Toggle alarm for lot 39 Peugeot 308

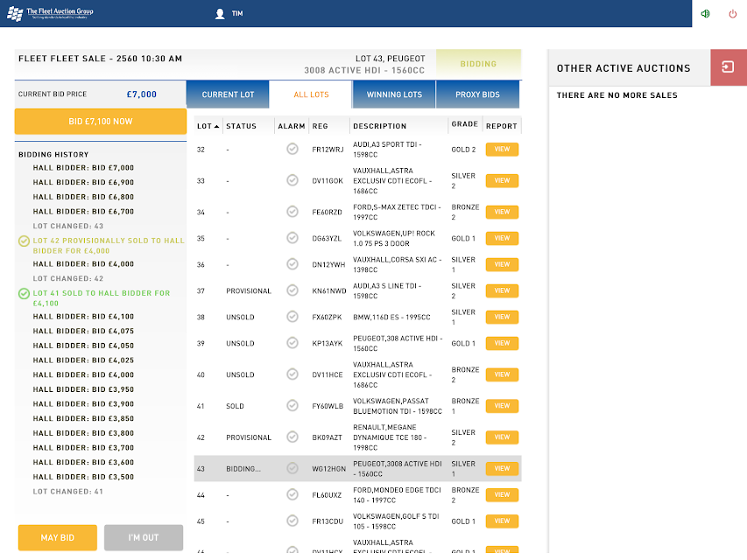click(x=292, y=343)
